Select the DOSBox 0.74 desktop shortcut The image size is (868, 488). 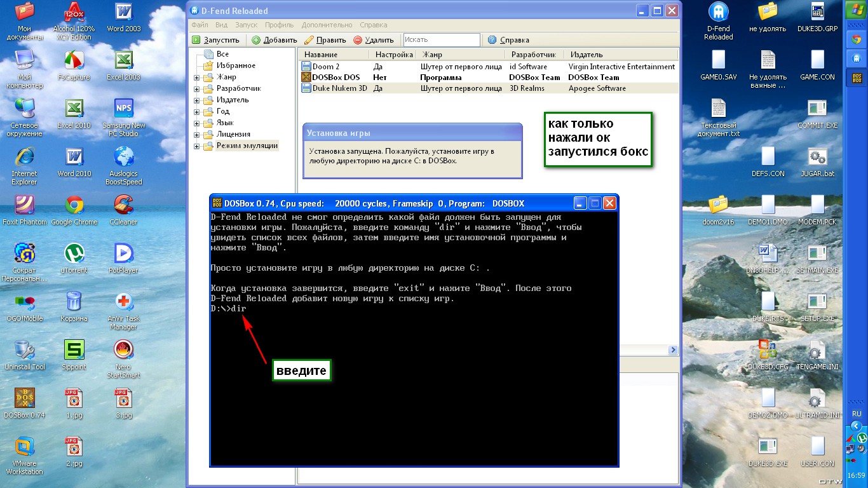pyautogui.click(x=25, y=399)
